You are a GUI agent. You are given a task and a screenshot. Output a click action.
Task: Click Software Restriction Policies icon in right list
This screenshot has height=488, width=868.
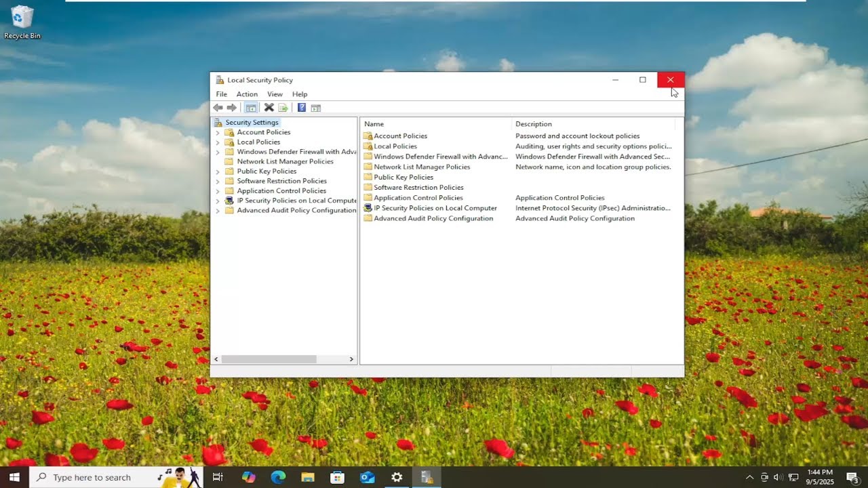point(368,188)
